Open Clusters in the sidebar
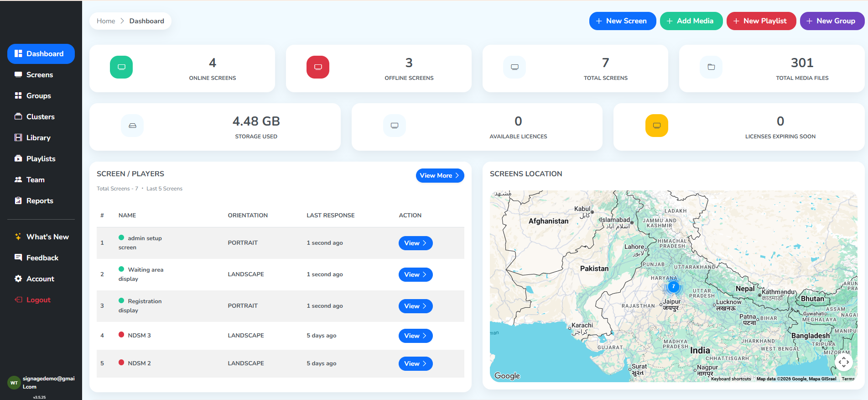The image size is (868, 400). [x=41, y=117]
